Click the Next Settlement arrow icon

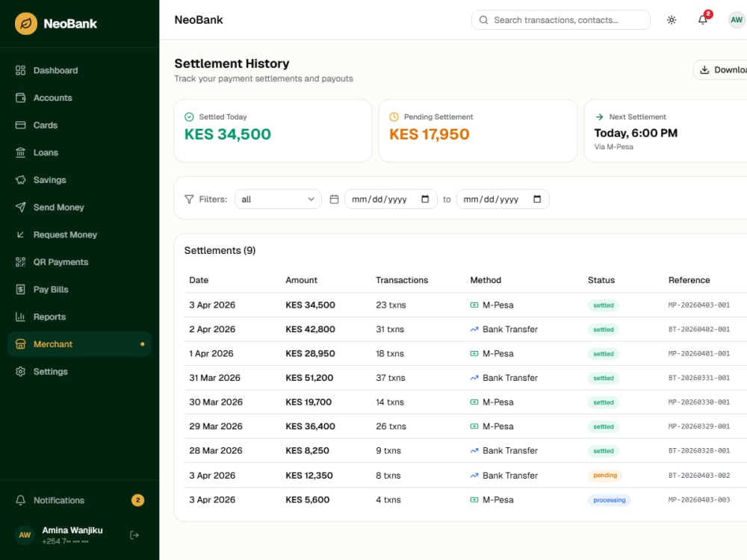point(599,117)
